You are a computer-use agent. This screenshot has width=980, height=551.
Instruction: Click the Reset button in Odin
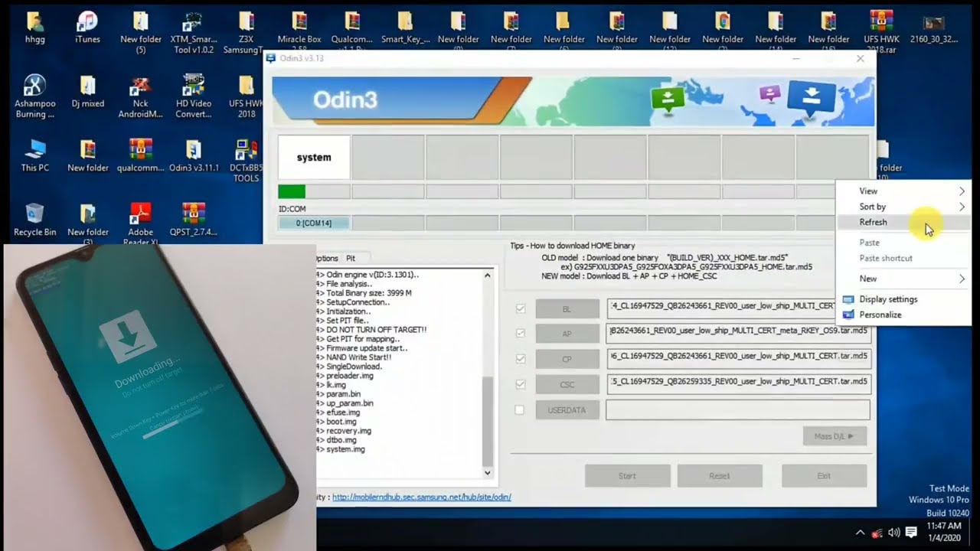pyautogui.click(x=720, y=476)
